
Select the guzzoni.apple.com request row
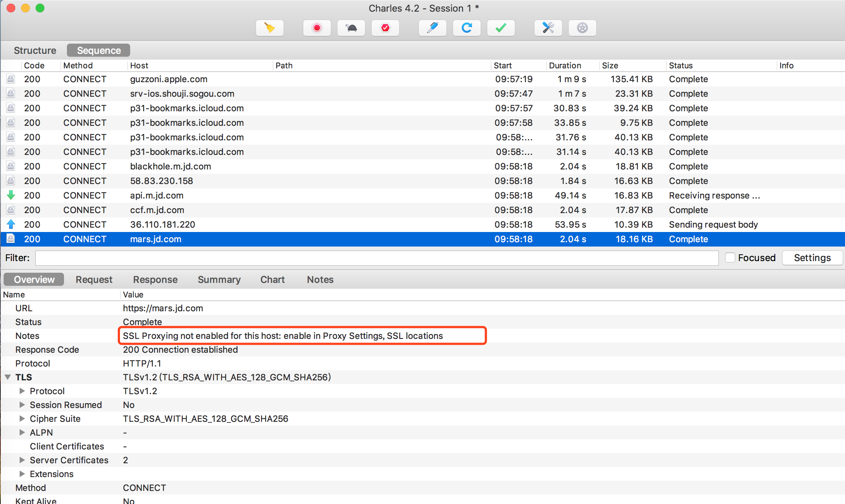coord(422,79)
